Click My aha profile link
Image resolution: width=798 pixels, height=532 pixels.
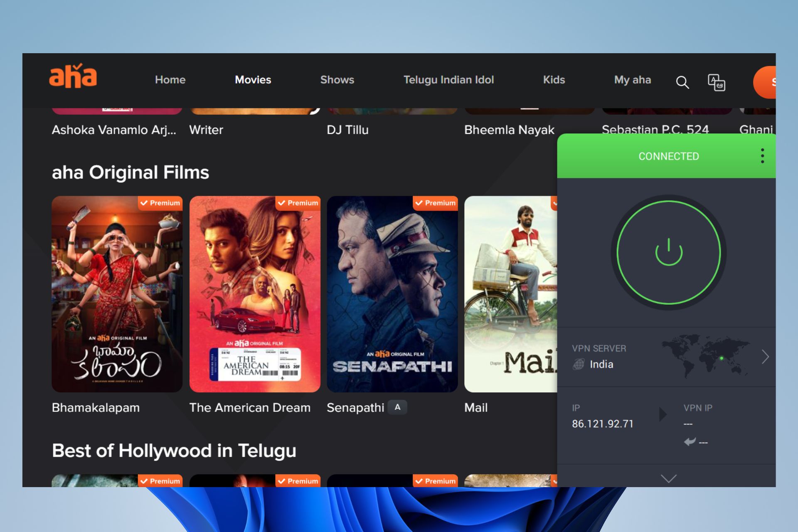[632, 80]
